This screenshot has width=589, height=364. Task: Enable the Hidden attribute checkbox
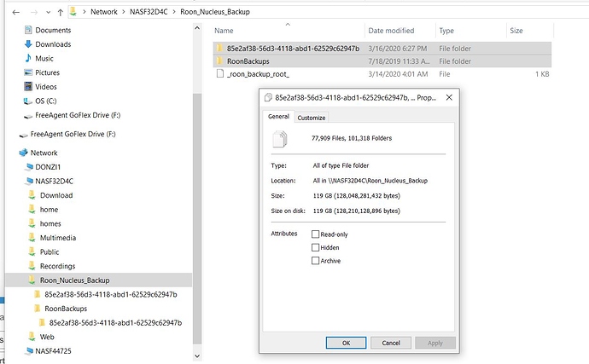[315, 247]
